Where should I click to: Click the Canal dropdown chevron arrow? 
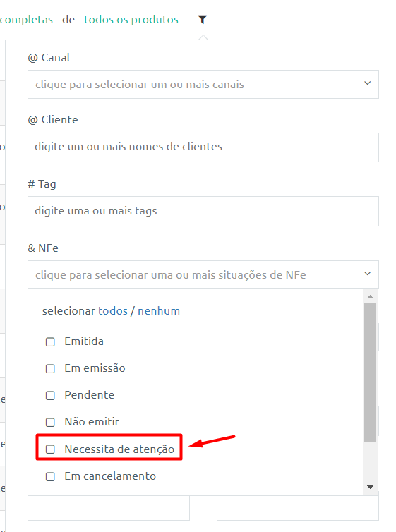367,83
